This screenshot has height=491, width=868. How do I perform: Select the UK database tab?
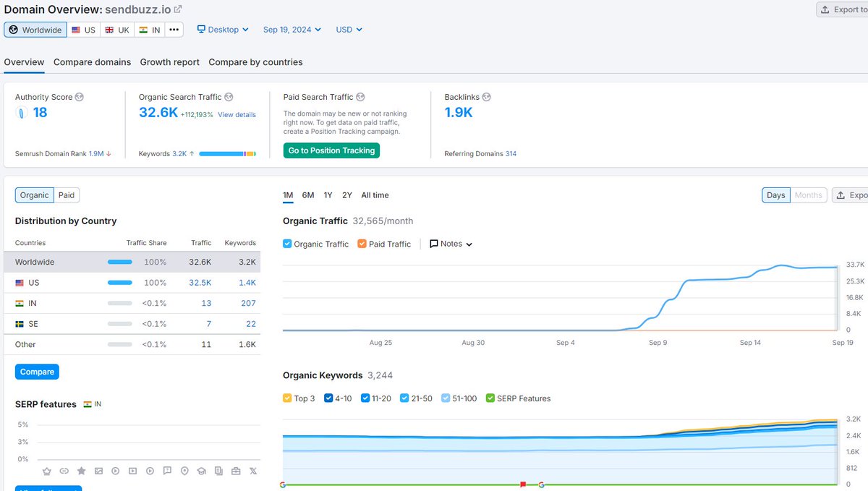coord(117,30)
